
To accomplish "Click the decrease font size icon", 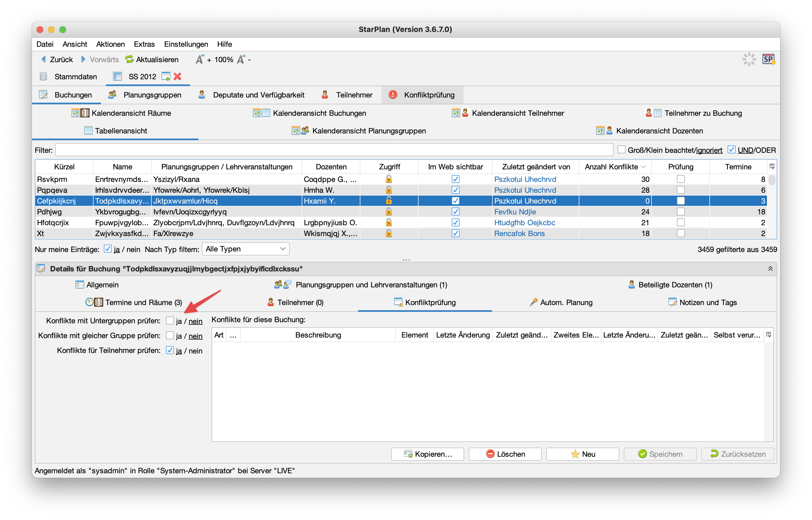I will (241, 59).
